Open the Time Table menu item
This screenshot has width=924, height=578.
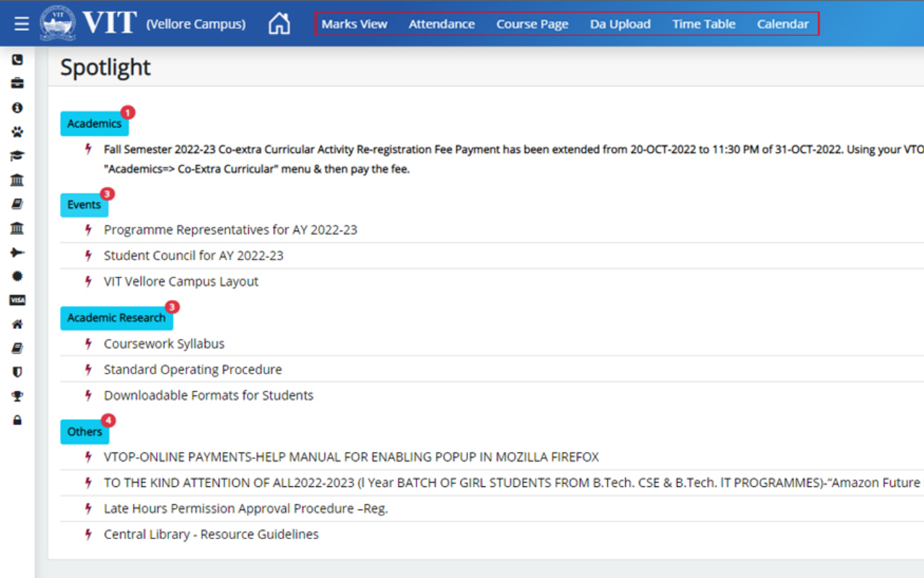click(x=704, y=24)
